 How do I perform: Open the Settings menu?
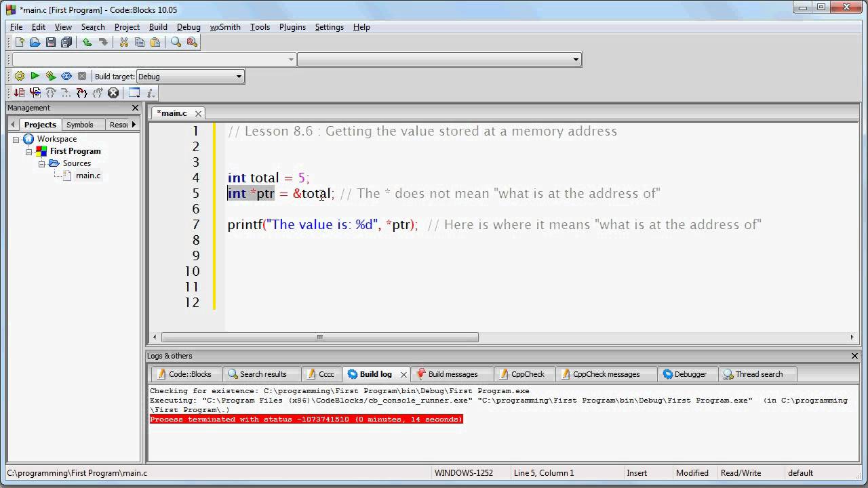[x=330, y=27]
